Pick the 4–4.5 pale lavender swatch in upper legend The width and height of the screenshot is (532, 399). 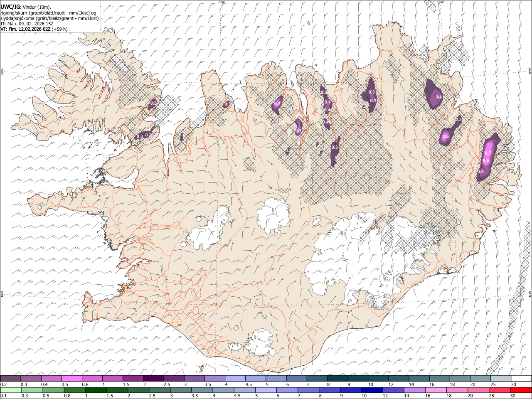coord(235,378)
